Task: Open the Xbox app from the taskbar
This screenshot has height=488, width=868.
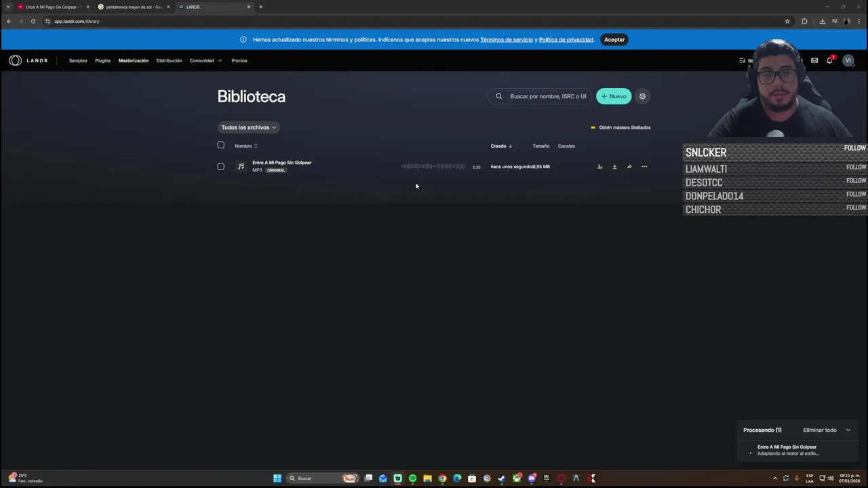Action: click(517, 479)
